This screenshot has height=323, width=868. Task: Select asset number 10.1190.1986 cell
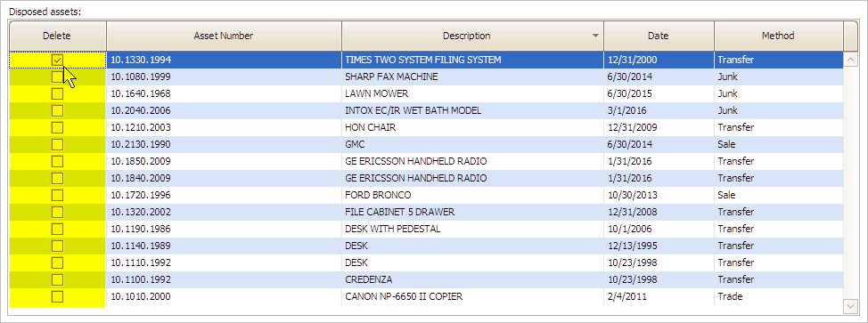coord(224,229)
